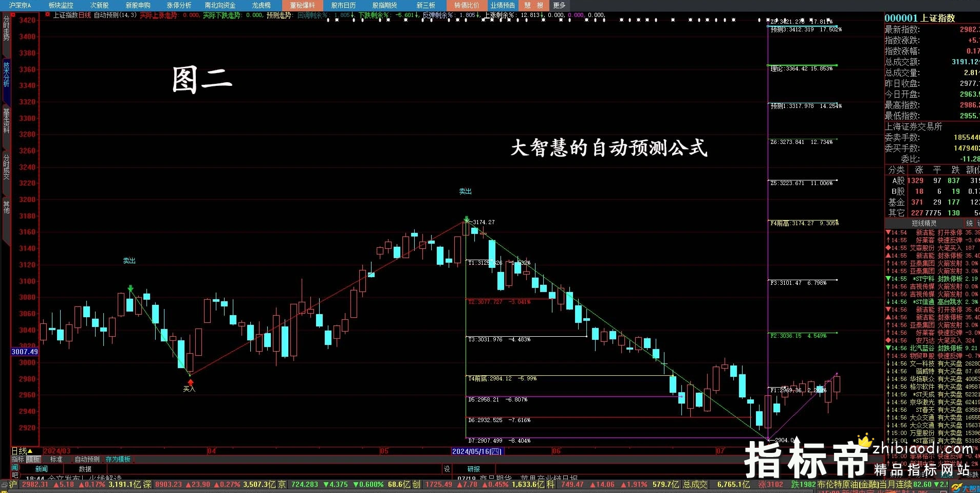Select the 基本资料 side tab
The height and width of the screenshot is (493, 980).
pyautogui.click(x=6, y=120)
